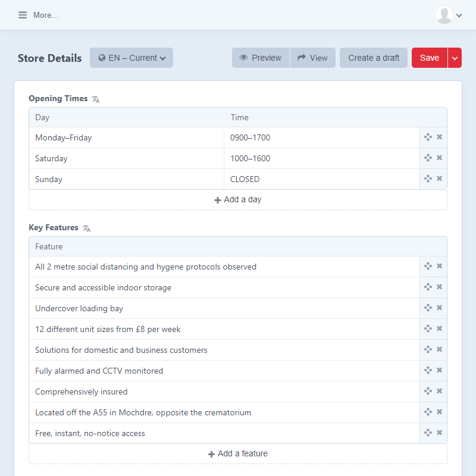Click Create a draft button
The image size is (476, 476).
point(374,58)
